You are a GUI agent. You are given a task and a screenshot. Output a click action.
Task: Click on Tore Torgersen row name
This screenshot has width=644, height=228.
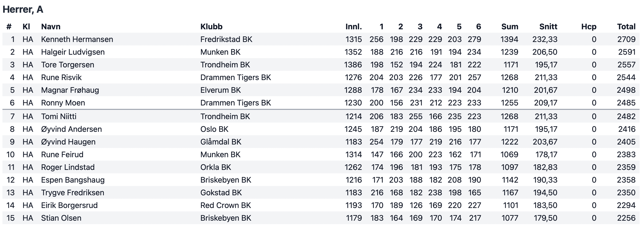pyautogui.click(x=67, y=65)
